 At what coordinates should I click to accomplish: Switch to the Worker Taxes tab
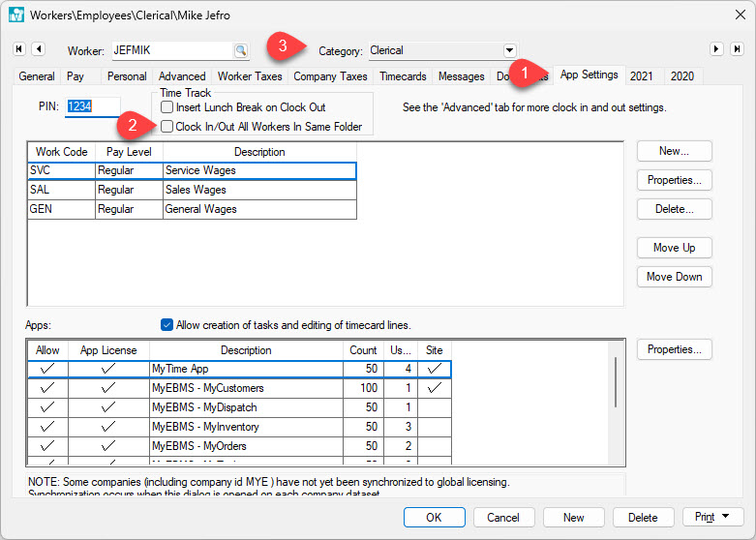[249, 76]
